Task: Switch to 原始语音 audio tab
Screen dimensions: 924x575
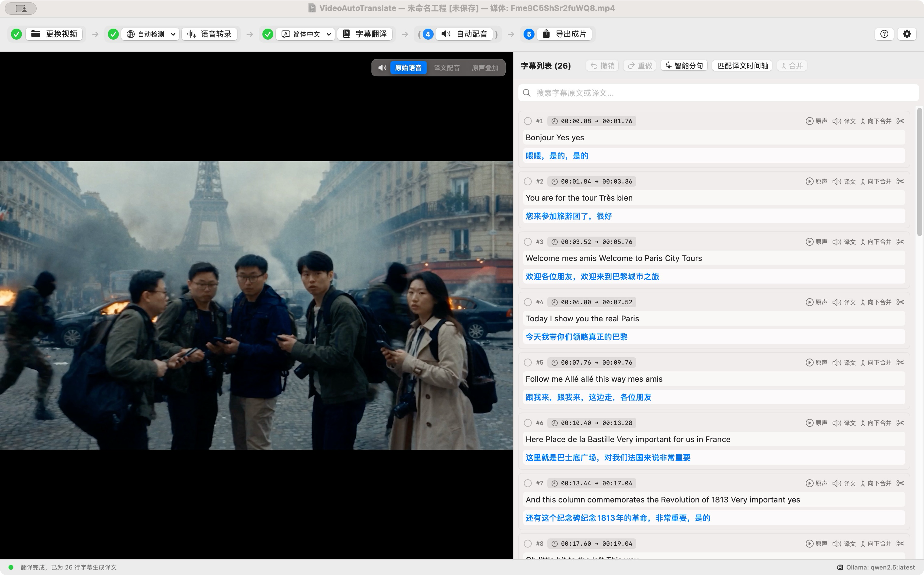Action: pyautogui.click(x=408, y=68)
